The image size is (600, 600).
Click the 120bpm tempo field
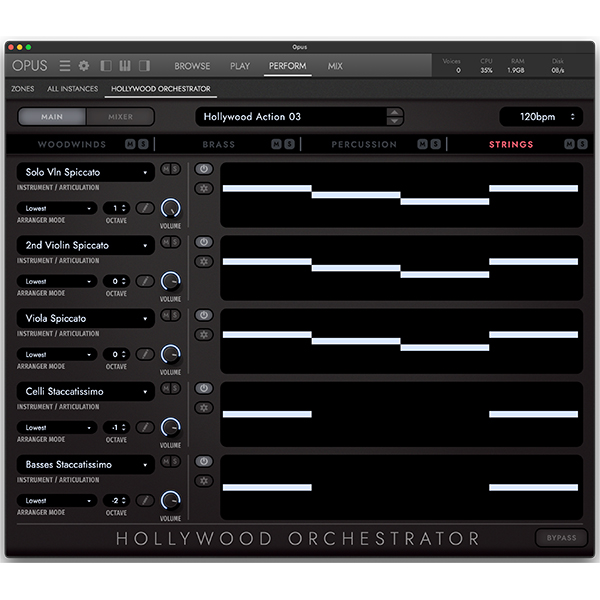click(541, 117)
